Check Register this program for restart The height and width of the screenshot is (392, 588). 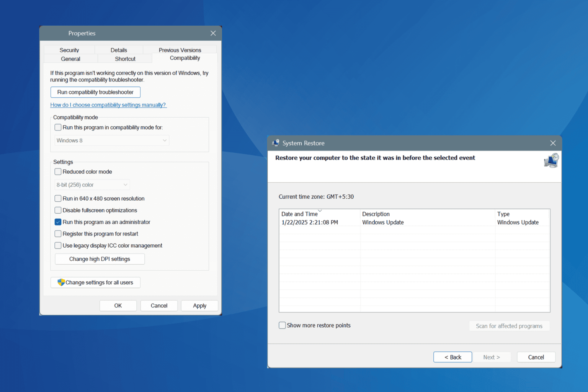58,234
